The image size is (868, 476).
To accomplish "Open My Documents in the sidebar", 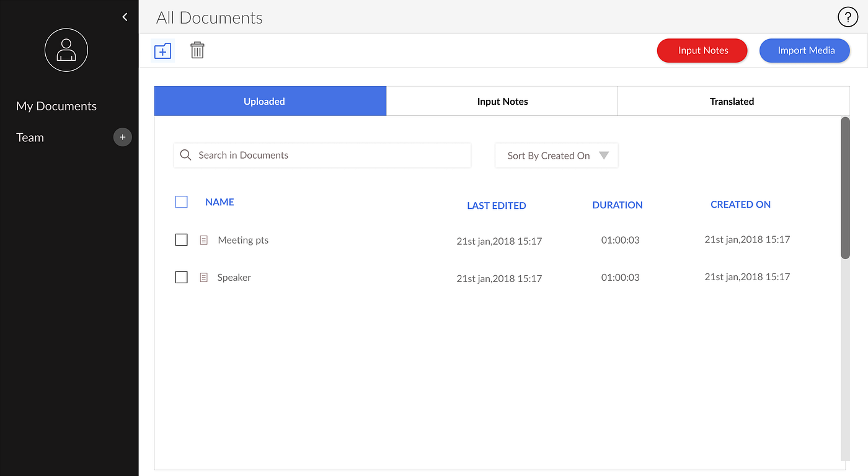I will 56,106.
